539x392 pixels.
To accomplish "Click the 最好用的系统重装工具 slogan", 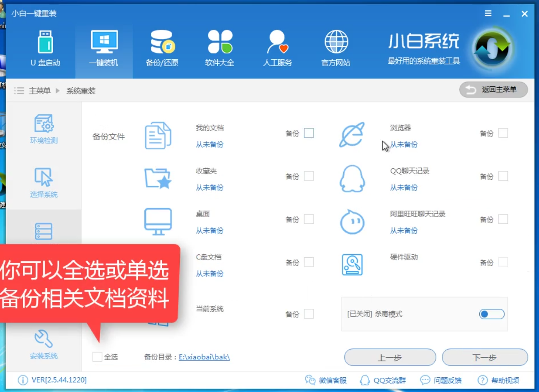I will (x=424, y=61).
